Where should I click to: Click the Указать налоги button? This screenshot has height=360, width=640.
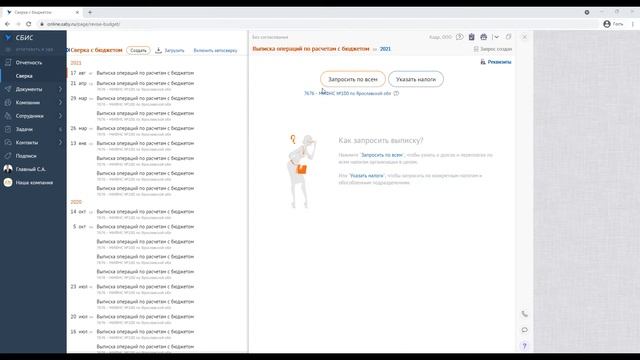coord(416,79)
